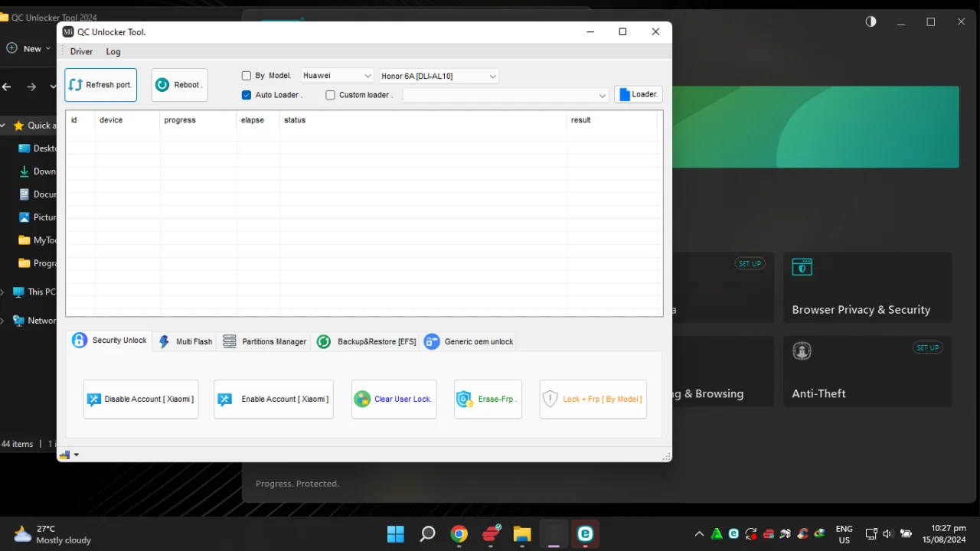980x551 pixels.
Task: Click the result column header
Action: [612, 120]
